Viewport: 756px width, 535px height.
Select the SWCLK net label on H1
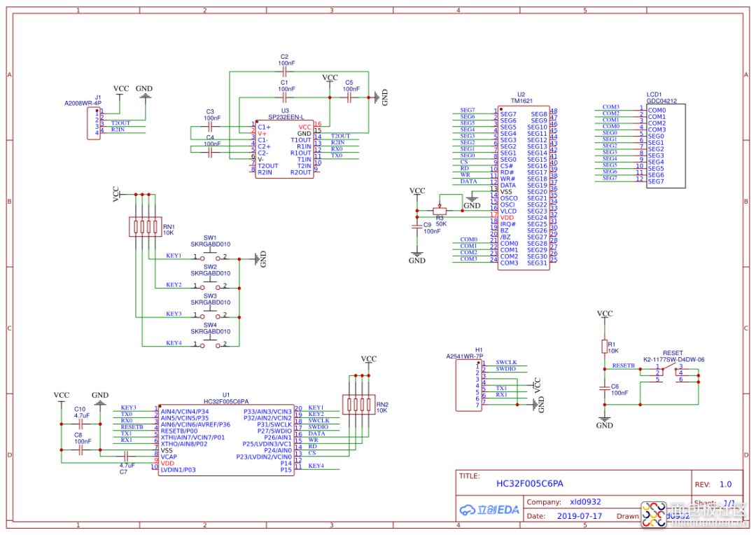pos(506,362)
